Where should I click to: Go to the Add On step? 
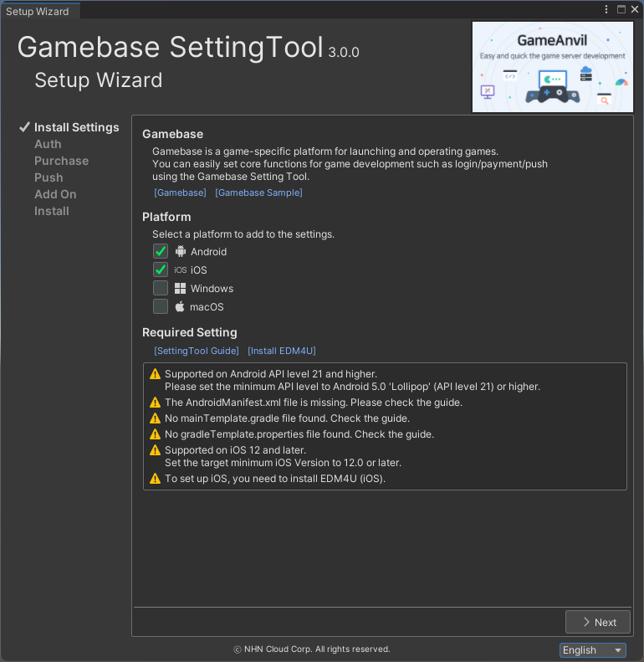(x=55, y=194)
